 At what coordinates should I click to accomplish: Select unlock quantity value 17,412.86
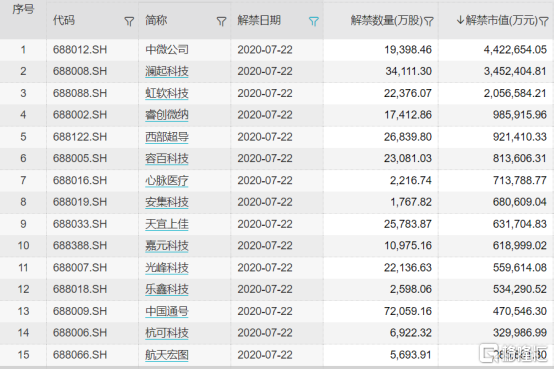[x=408, y=115]
